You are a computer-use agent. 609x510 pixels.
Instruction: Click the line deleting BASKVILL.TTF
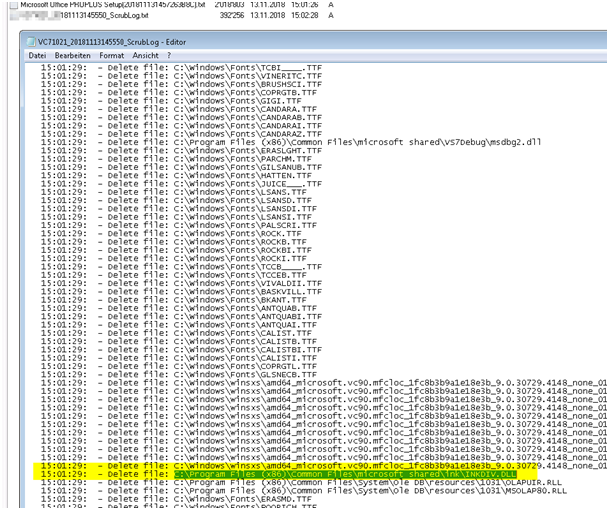click(181, 292)
